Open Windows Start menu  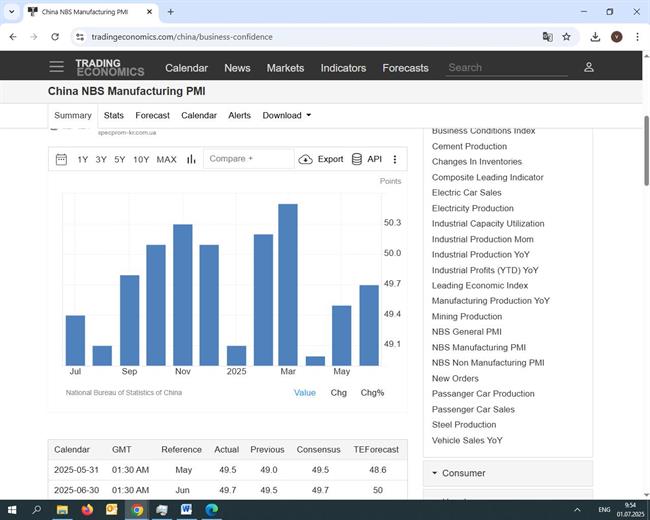[12, 510]
